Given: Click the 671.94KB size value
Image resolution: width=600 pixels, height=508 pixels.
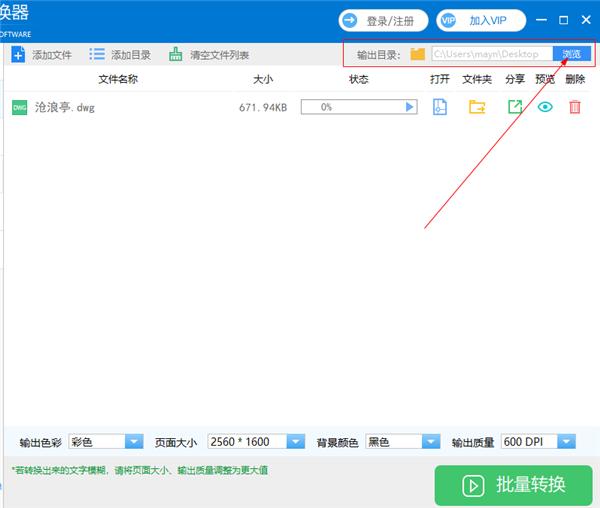Looking at the screenshot, I should tap(263, 107).
